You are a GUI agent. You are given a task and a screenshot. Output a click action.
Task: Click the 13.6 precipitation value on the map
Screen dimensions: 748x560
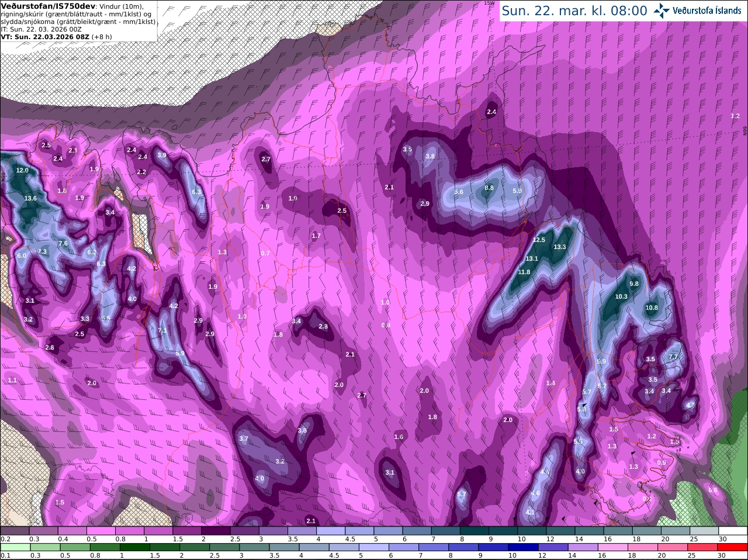click(30, 199)
